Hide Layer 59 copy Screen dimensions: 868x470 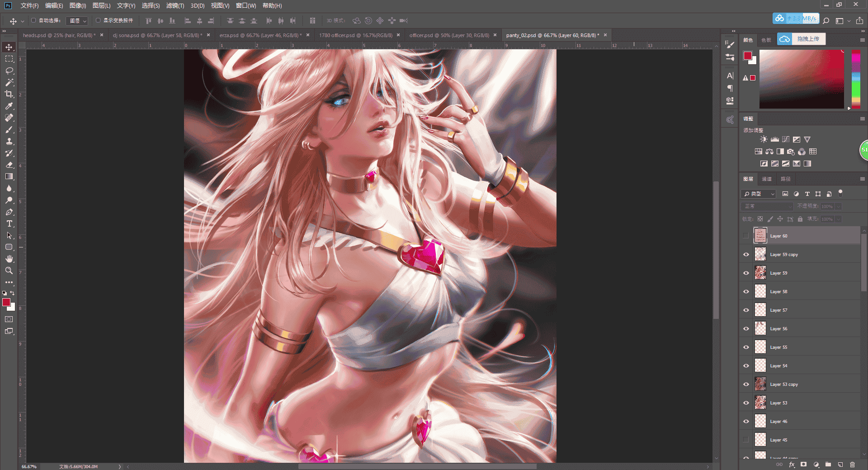746,254
